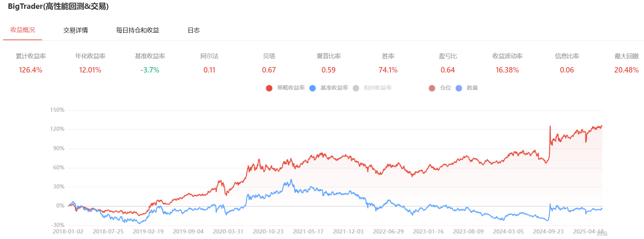
Task: Click the BigTrader(高性能回测&交易) title
Action: pyautogui.click(x=58, y=6)
